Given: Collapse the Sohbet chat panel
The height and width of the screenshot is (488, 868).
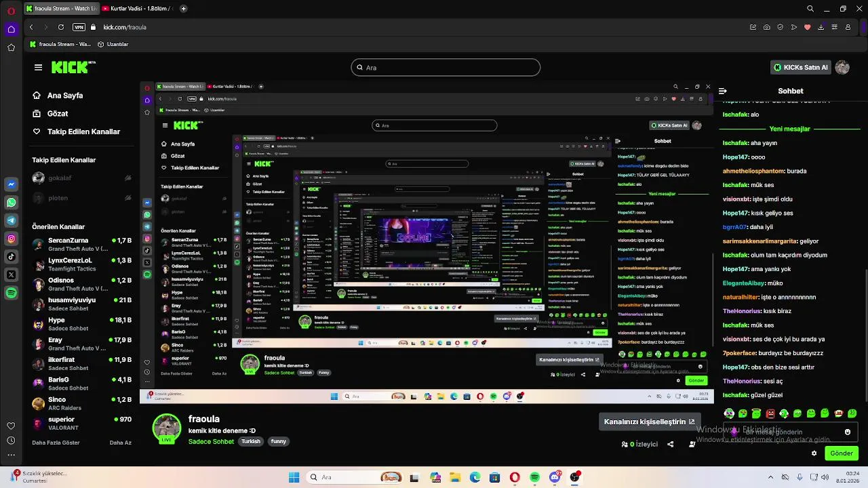Looking at the screenshot, I should [723, 91].
